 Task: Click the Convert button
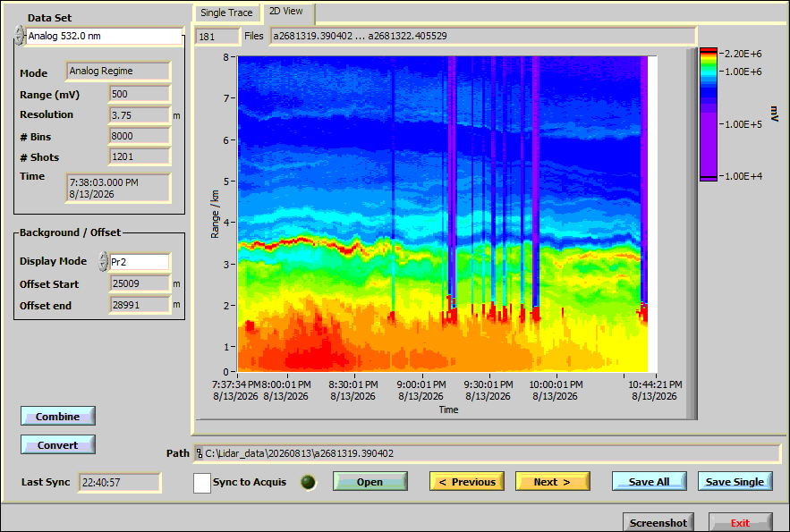click(x=58, y=445)
